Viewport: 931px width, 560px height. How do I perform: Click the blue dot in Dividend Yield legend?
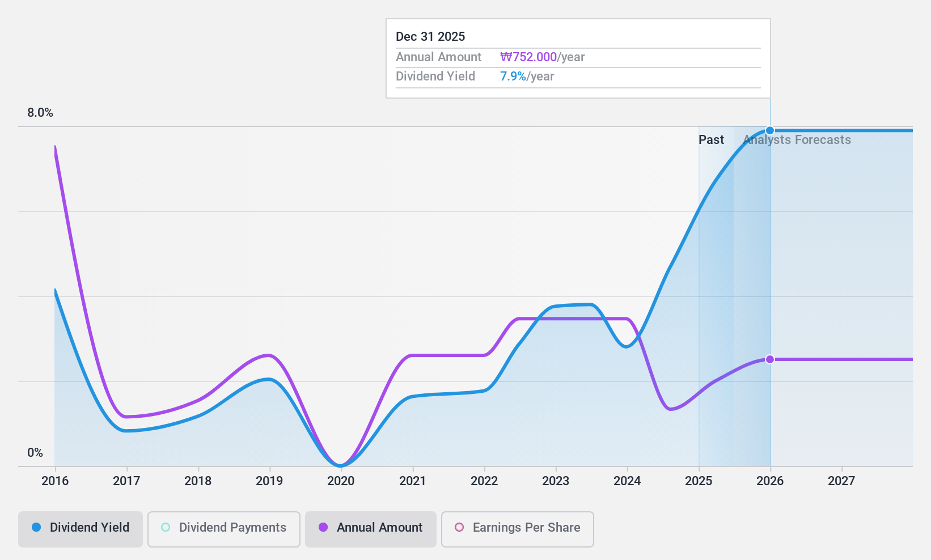pos(36,527)
